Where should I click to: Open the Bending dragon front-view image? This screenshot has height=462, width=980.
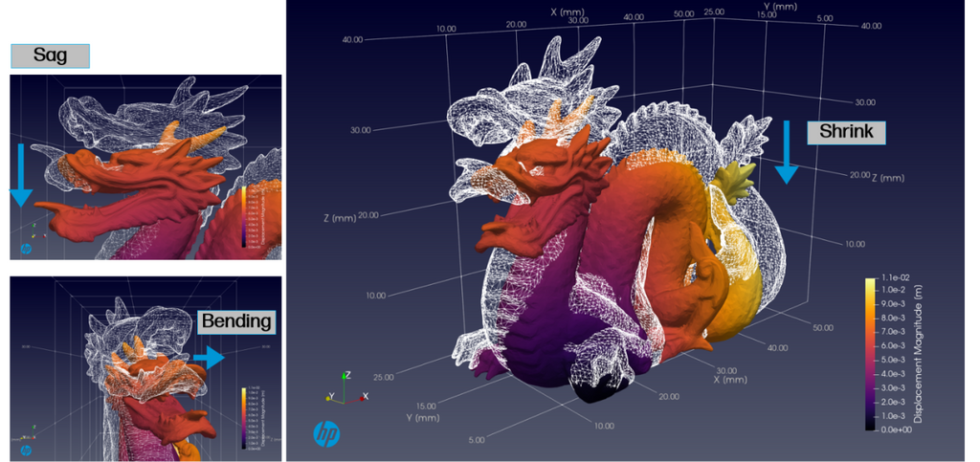145,368
